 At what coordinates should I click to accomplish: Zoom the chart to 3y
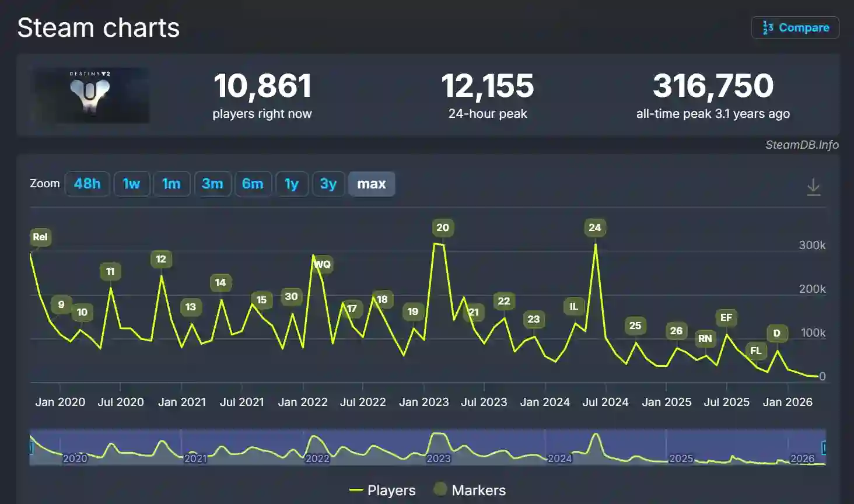tap(328, 184)
